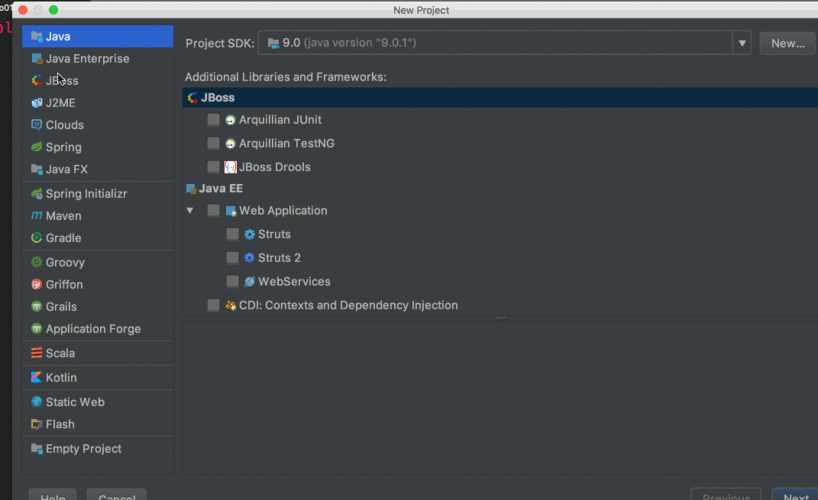Click the Arquillian JUnit framework icon
The image size is (818, 500).
click(230, 120)
